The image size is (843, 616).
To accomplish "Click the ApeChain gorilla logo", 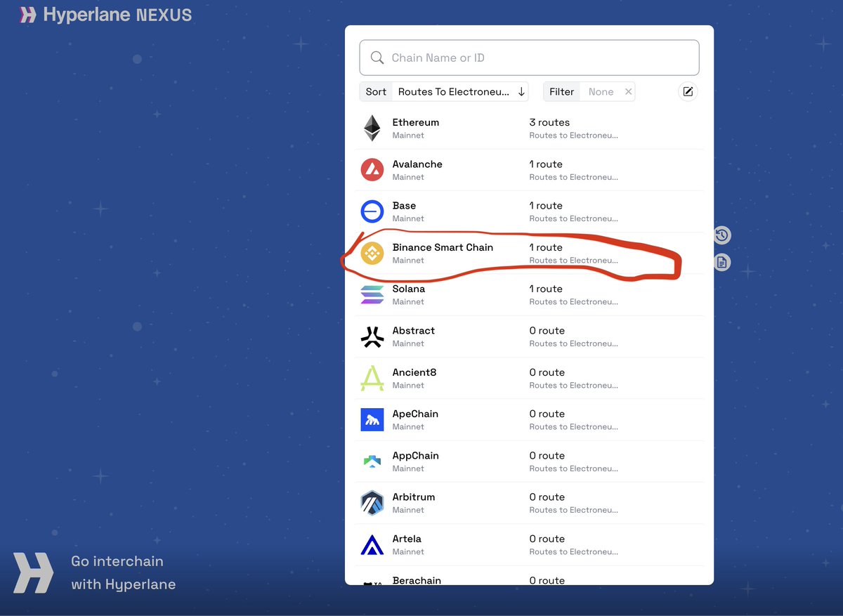I will pos(372,419).
